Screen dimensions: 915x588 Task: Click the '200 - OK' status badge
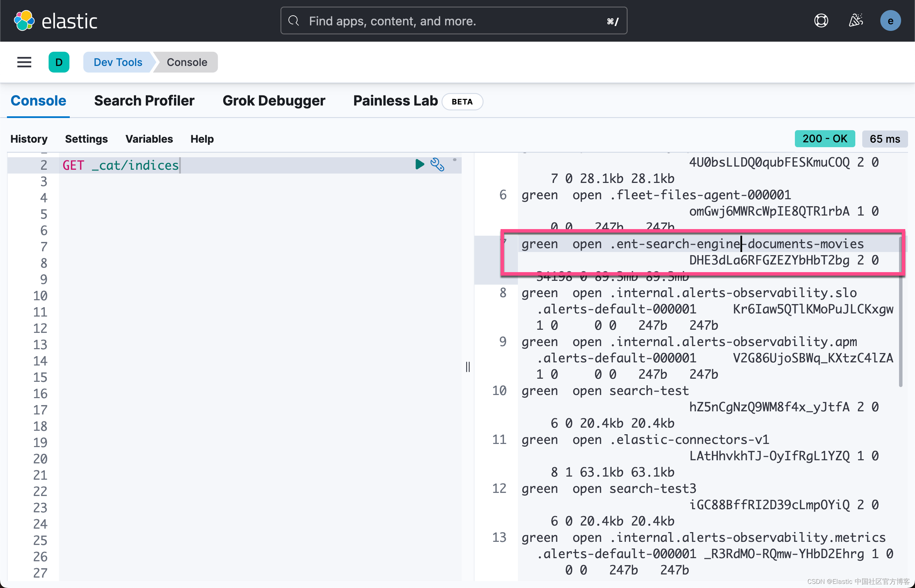click(x=824, y=138)
